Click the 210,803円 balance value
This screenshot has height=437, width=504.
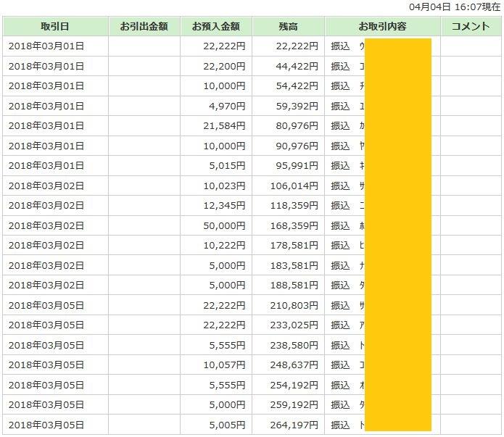[x=294, y=305]
